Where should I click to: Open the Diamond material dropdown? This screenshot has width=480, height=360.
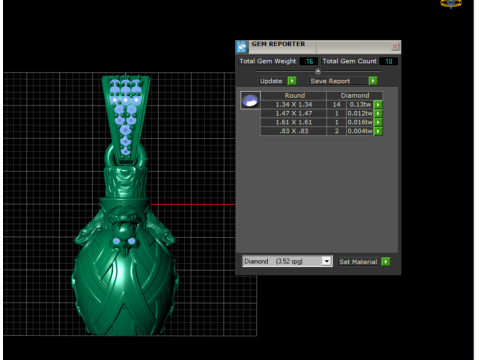click(x=327, y=261)
